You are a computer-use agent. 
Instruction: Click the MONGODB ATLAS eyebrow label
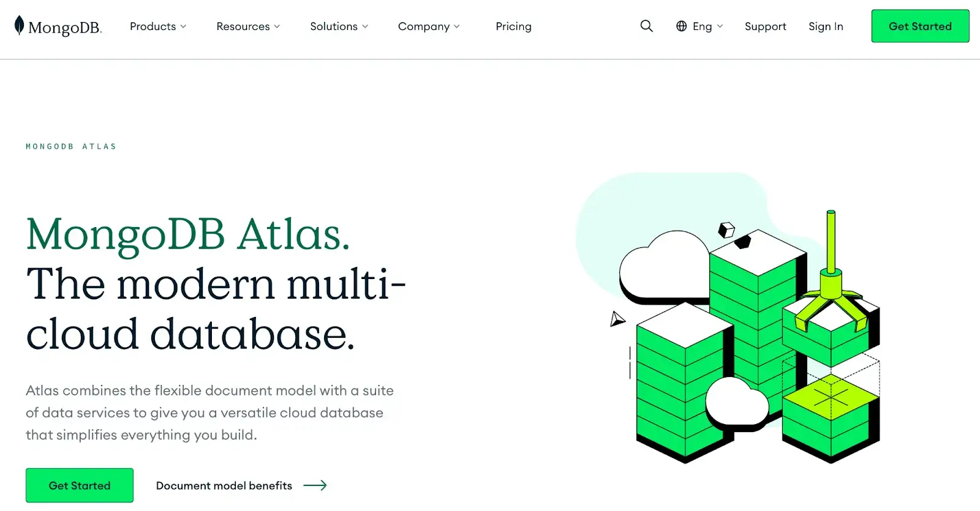tap(71, 146)
